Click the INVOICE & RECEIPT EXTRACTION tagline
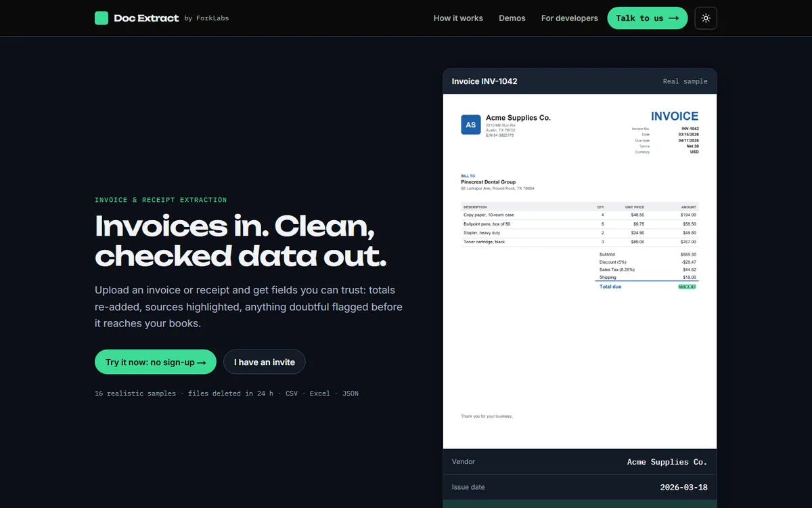This screenshot has width=812, height=508. [x=161, y=200]
